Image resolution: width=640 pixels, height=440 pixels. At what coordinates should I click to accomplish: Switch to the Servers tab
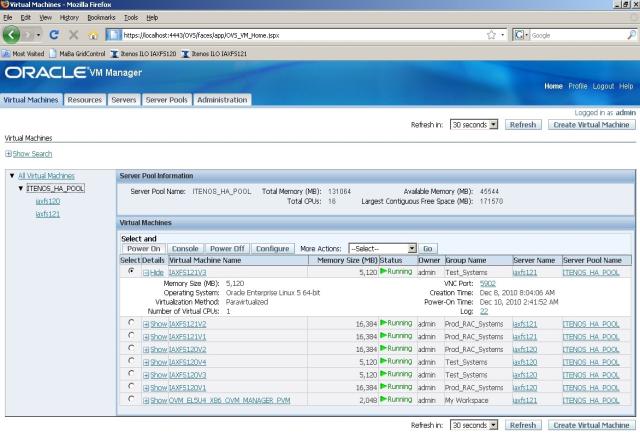pos(124,100)
